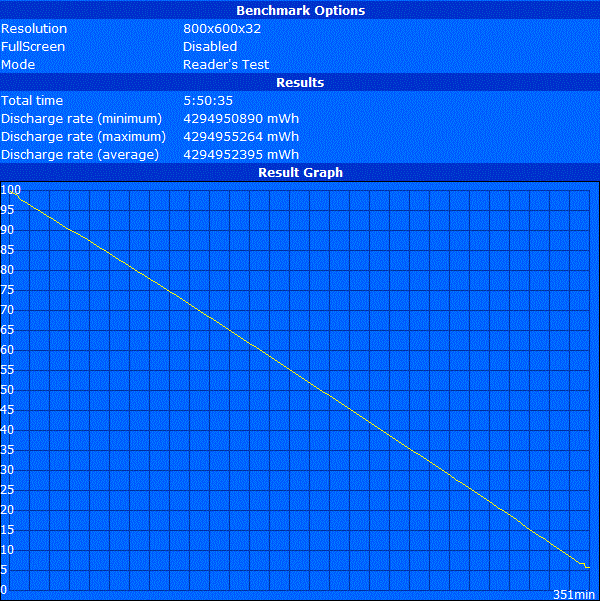600x601 pixels.
Task: Click the 4294950890 mWh value
Action: pos(241,118)
